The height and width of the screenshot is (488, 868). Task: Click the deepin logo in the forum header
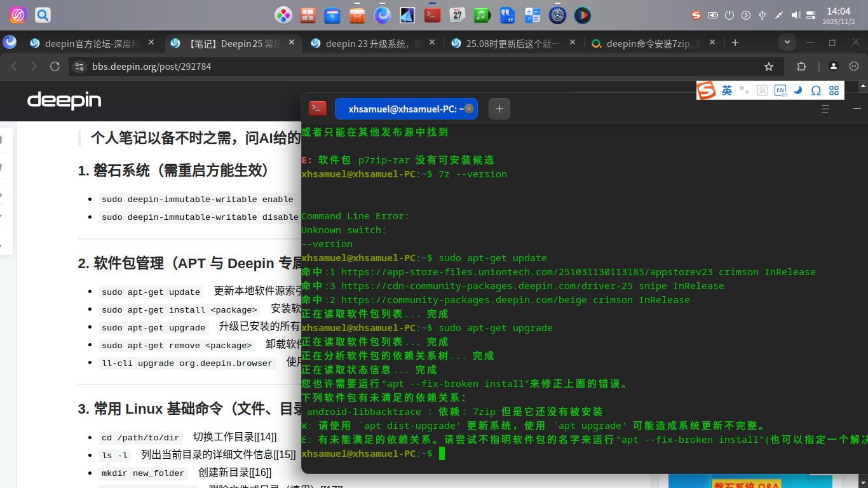(x=64, y=100)
